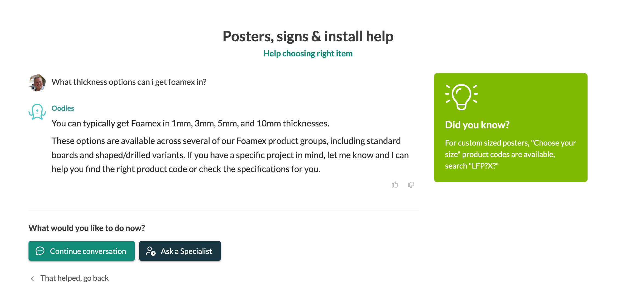The height and width of the screenshot is (307, 644).
Task: Click the back chevron arrow icon
Action: tap(33, 279)
